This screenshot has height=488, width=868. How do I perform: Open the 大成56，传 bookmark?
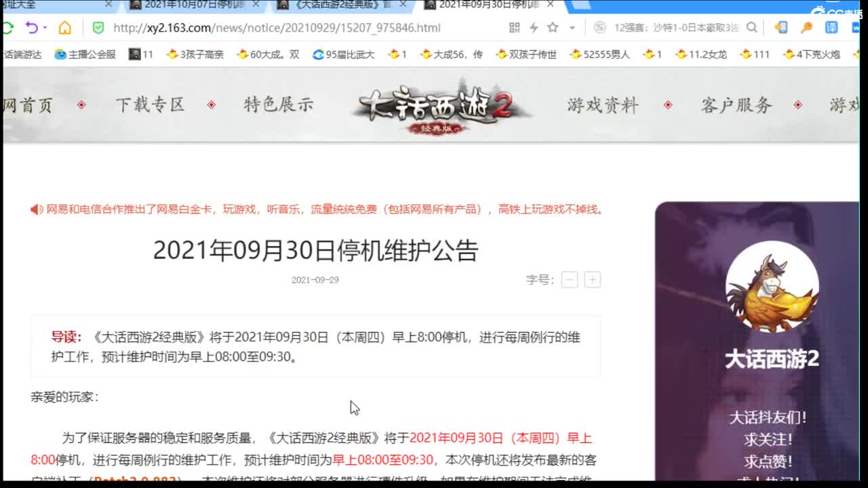[x=451, y=54]
